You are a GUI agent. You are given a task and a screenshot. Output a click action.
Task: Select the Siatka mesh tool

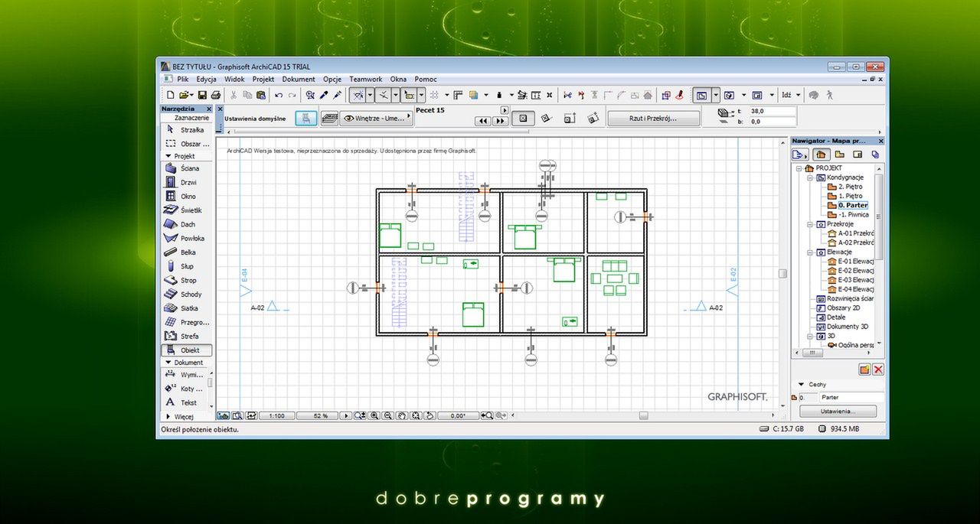187,308
